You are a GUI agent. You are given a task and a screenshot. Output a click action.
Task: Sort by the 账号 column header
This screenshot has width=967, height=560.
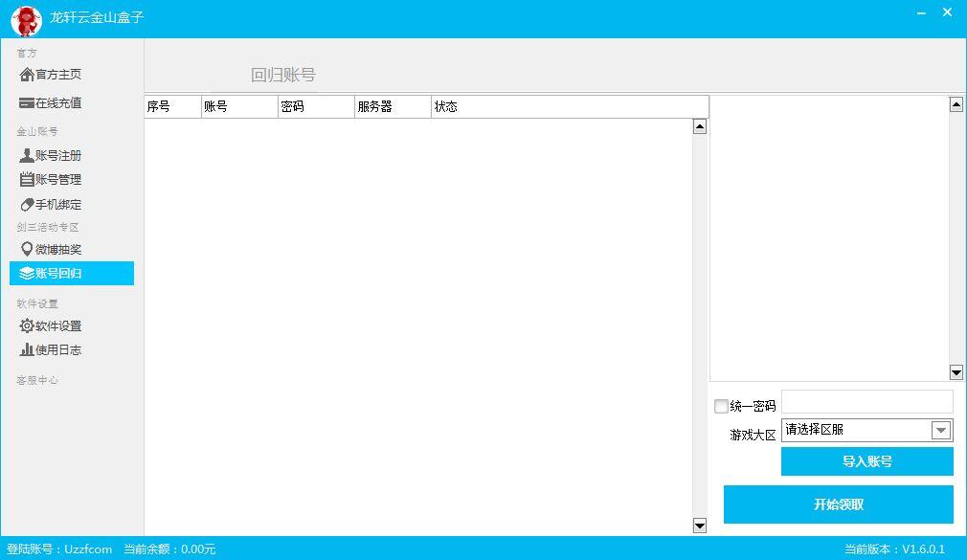[x=239, y=106]
